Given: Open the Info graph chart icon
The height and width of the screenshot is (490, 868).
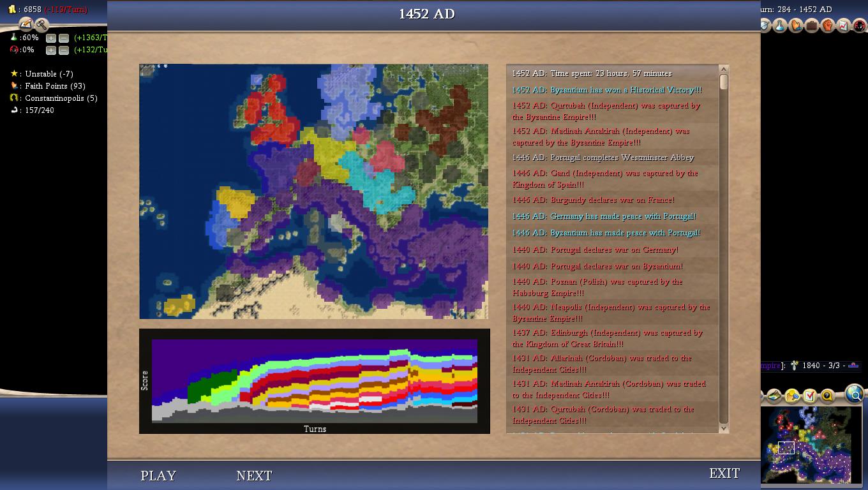Looking at the screenshot, I should coord(843,26).
